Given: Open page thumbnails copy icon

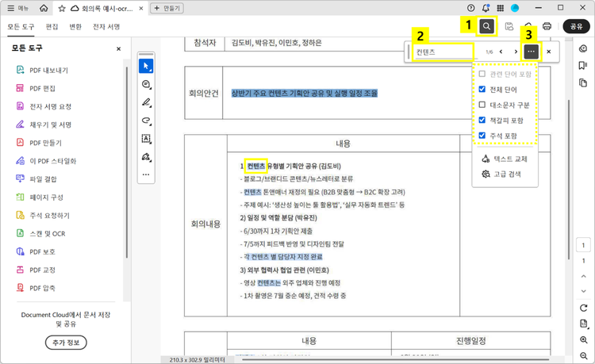Looking at the screenshot, I should pyautogui.click(x=583, y=82).
